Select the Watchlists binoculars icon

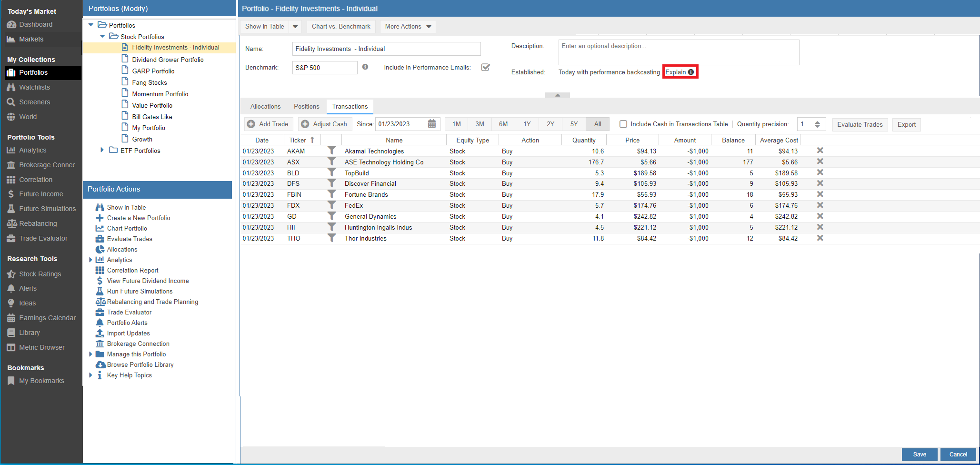(x=11, y=87)
